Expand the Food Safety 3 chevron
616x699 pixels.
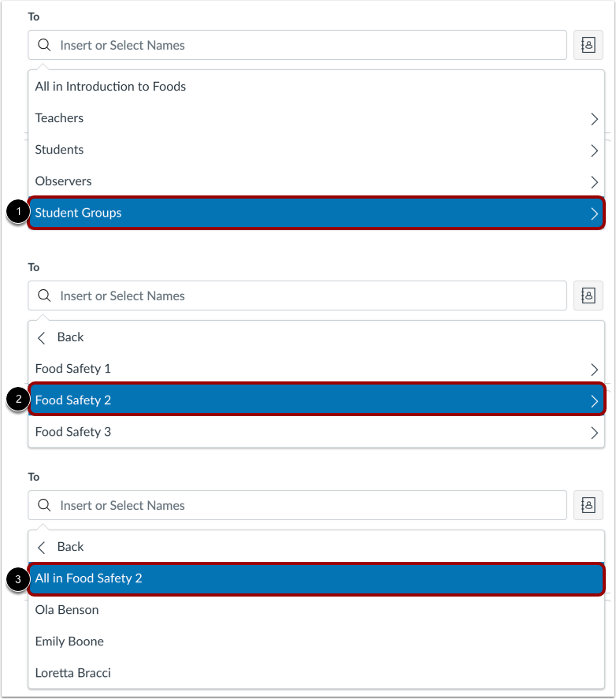tap(595, 432)
